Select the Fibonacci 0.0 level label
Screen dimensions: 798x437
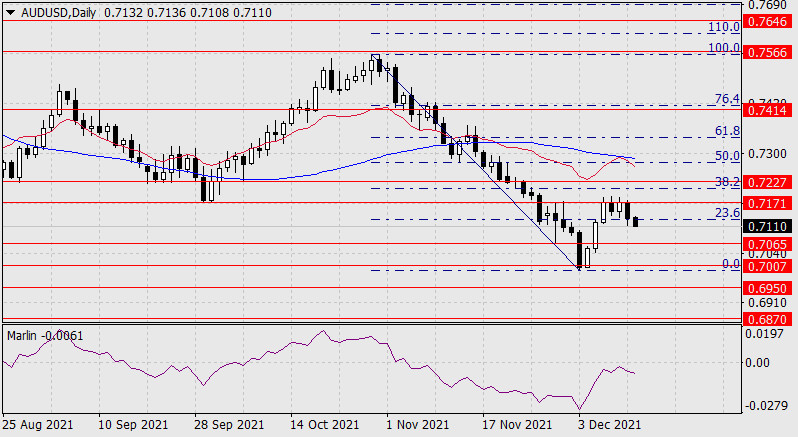pos(731,264)
